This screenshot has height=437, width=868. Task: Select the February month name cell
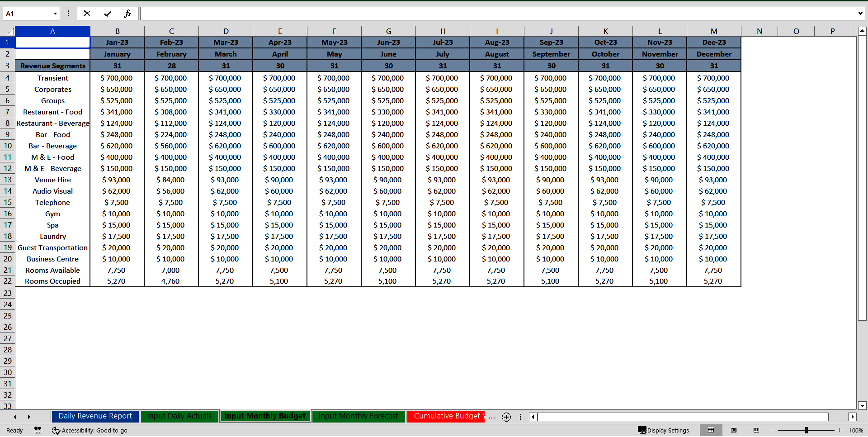pos(171,54)
